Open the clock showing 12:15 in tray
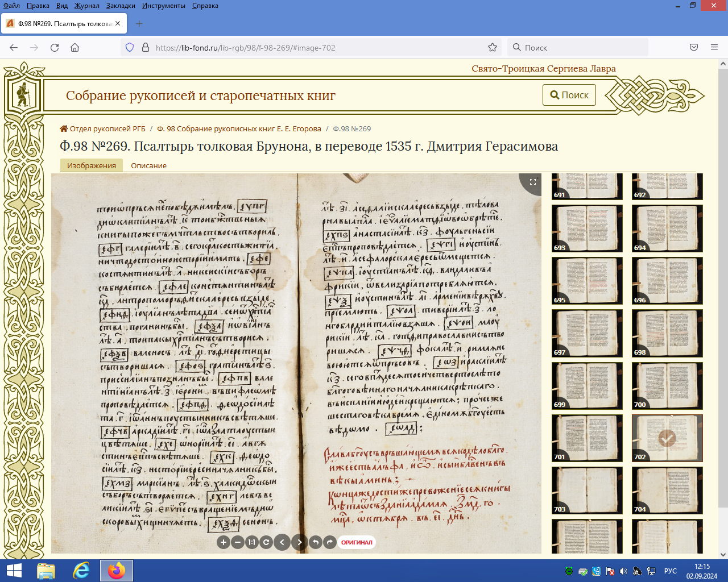Screen dimensions: 728x582 click(702, 571)
